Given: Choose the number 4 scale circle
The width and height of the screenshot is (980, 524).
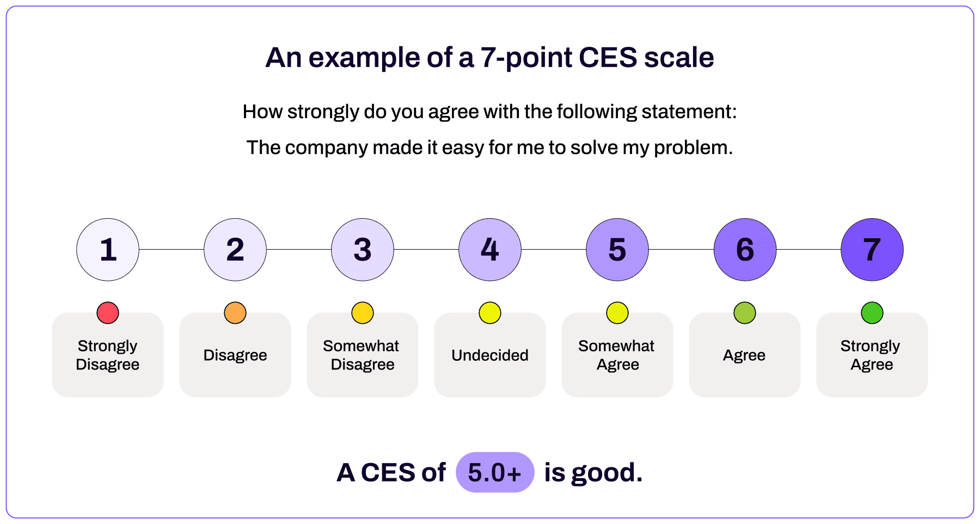Looking at the screenshot, I should click(490, 250).
